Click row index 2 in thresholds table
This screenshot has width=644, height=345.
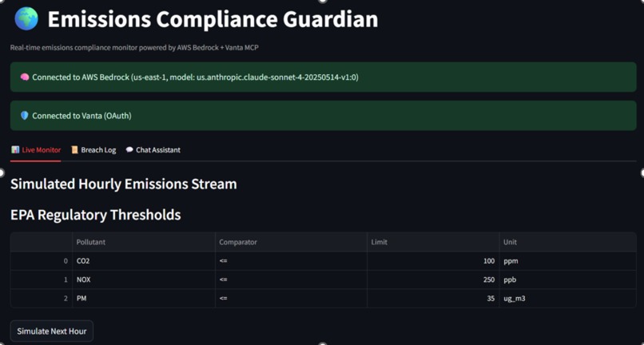point(42,299)
